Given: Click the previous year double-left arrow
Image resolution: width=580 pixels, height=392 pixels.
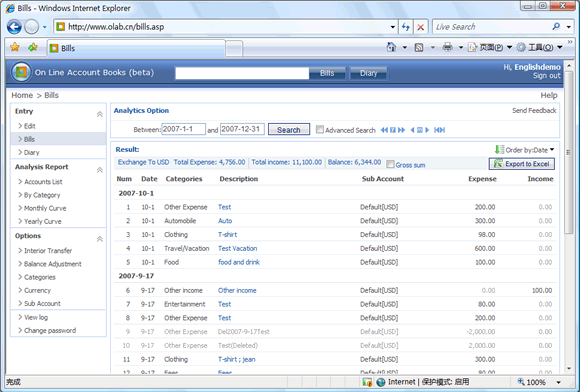Looking at the screenshot, I should (x=384, y=130).
